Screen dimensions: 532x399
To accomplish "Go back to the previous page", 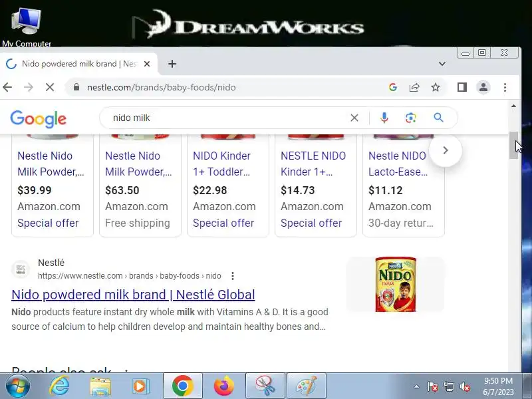I will click(7, 88).
